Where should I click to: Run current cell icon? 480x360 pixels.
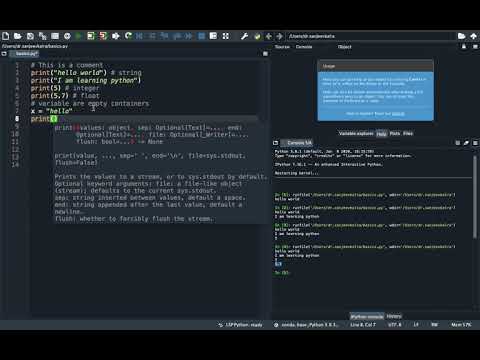(x=91, y=36)
